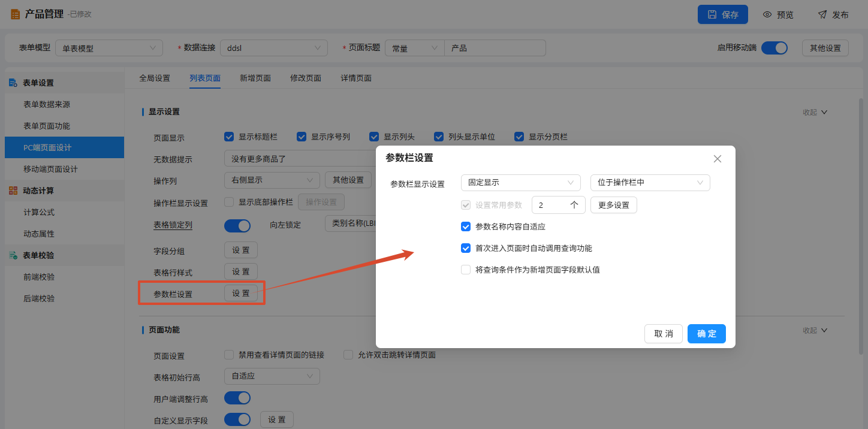Enable 将查询条件作为新增页面字段默认值 checkbox
The height and width of the screenshot is (429, 868).
pyautogui.click(x=466, y=270)
